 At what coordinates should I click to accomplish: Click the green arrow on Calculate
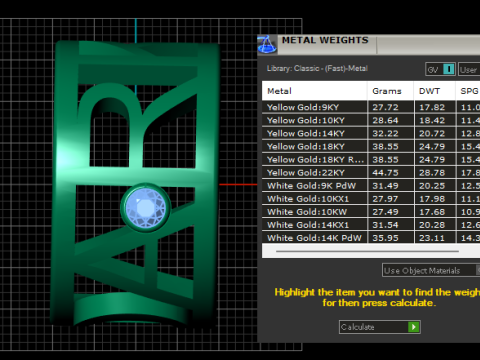coord(413,327)
